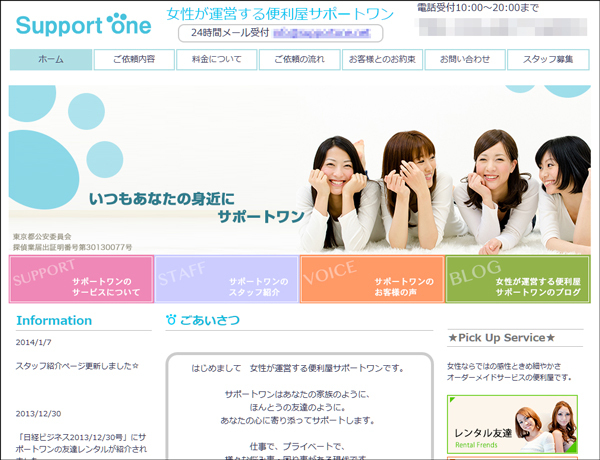Go to 料金について page

[x=217, y=59]
